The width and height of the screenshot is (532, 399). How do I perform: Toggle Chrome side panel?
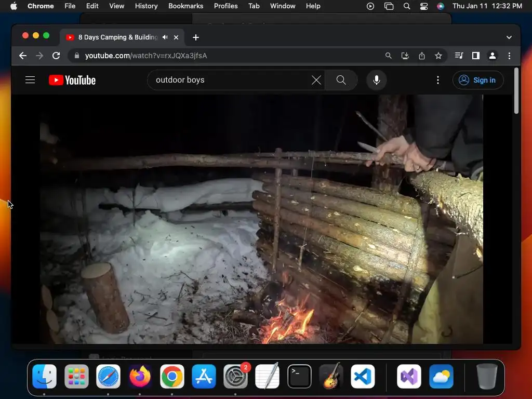pos(476,56)
